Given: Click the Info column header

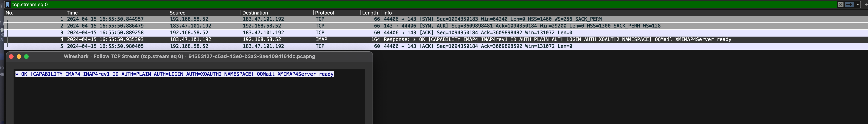Looking at the screenshot, I should tap(387, 13).
